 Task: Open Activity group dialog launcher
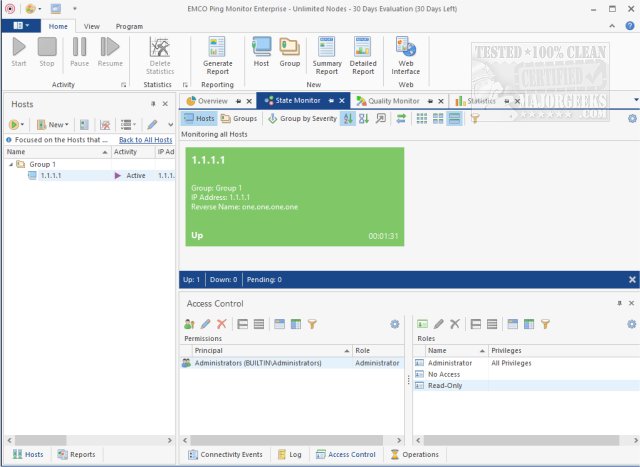(123, 85)
